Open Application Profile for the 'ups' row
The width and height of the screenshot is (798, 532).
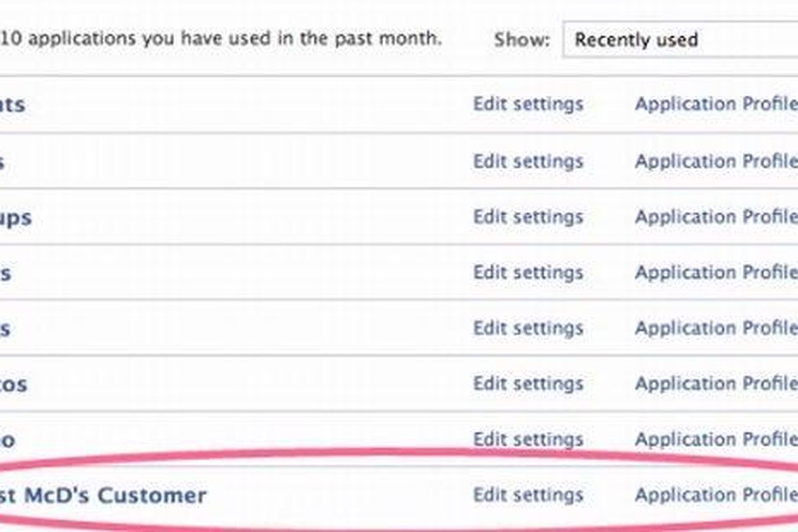click(716, 217)
